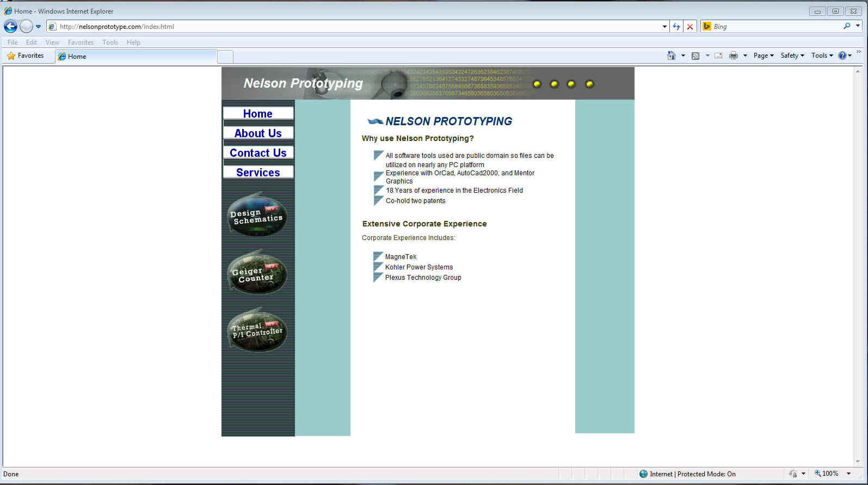Expand the Home icon dropdown arrow
Viewport: 868px width, 485px height.
(683, 56)
